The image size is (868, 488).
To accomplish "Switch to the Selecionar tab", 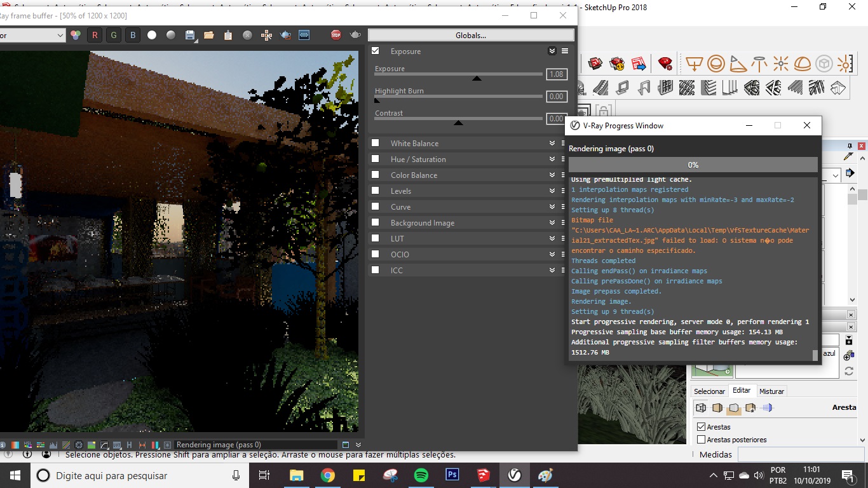I will click(709, 391).
